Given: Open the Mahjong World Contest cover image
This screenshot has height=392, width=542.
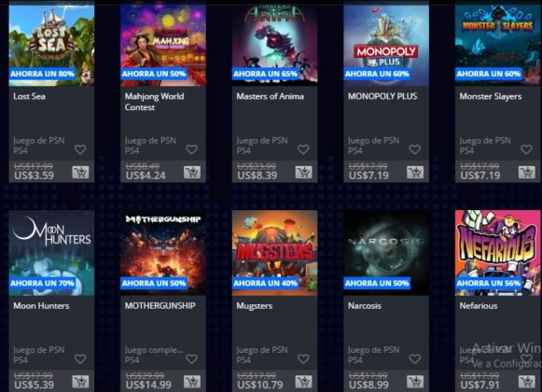Looking at the screenshot, I should click(x=163, y=44).
